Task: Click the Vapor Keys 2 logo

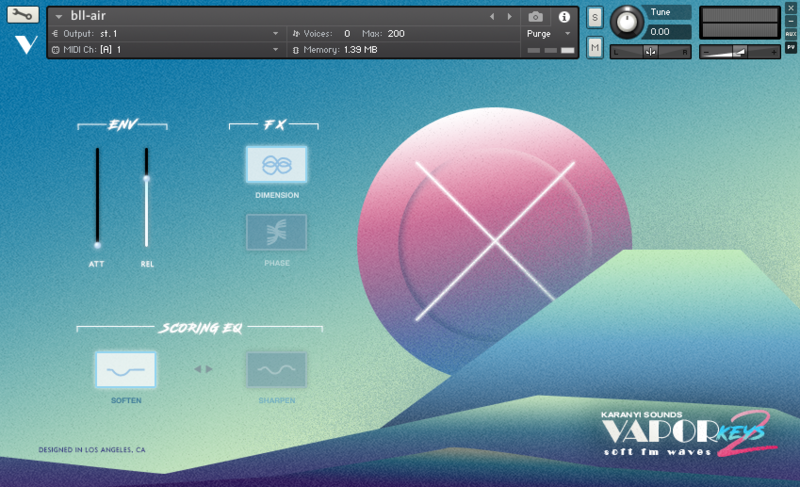Action: (688, 433)
